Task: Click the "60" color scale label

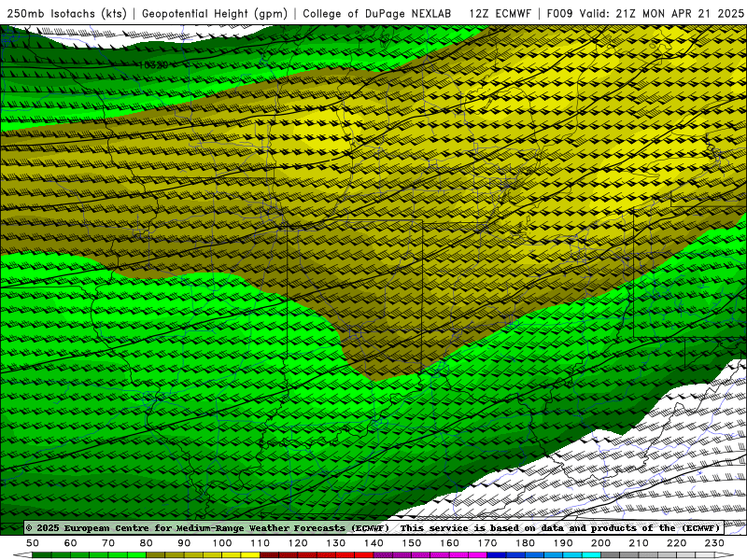Action: click(x=71, y=543)
